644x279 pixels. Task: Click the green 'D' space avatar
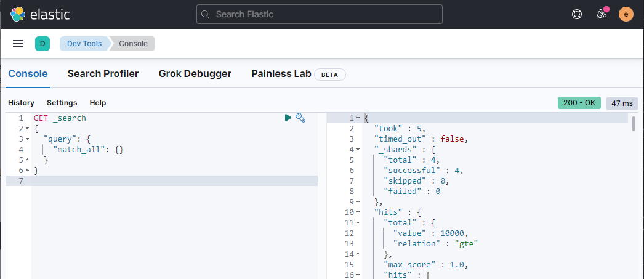pos(42,44)
